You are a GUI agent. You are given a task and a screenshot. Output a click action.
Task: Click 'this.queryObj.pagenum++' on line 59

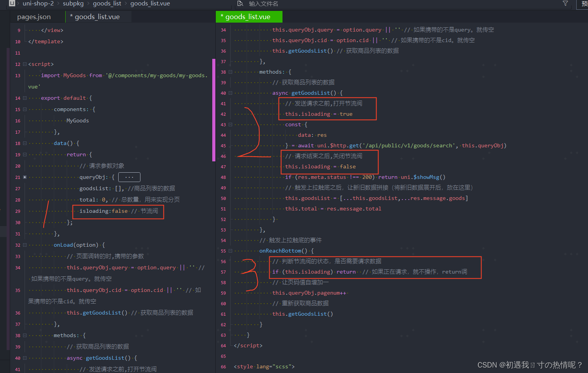coord(309,293)
